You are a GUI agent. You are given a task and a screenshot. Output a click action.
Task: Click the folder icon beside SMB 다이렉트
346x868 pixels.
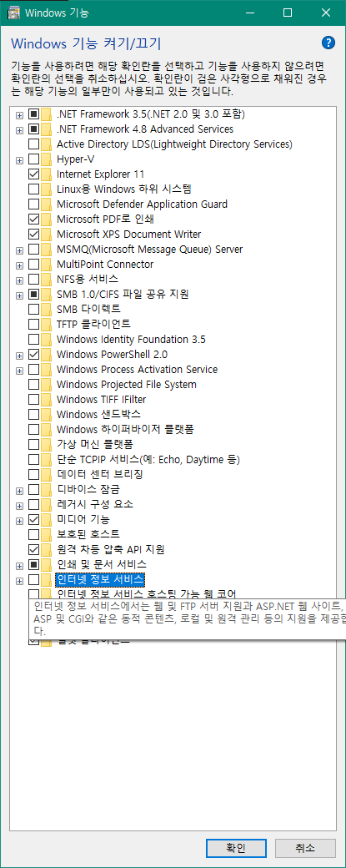[47, 309]
